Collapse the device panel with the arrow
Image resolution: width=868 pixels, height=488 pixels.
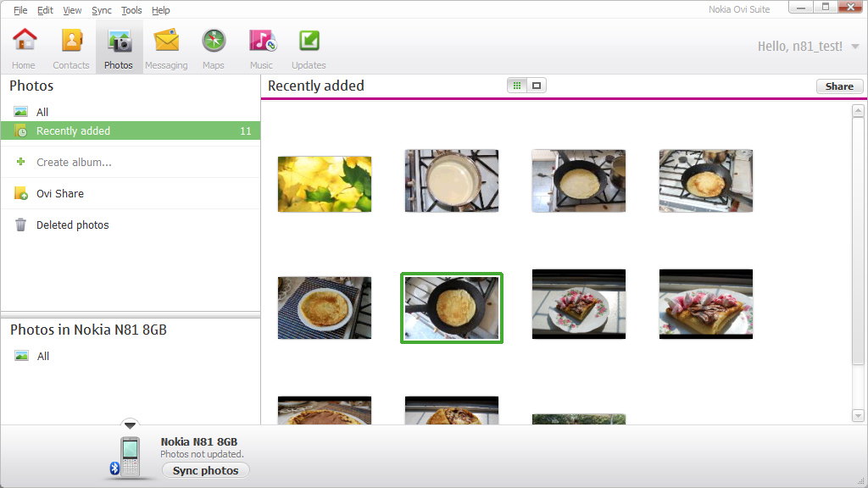pyautogui.click(x=130, y=425)
